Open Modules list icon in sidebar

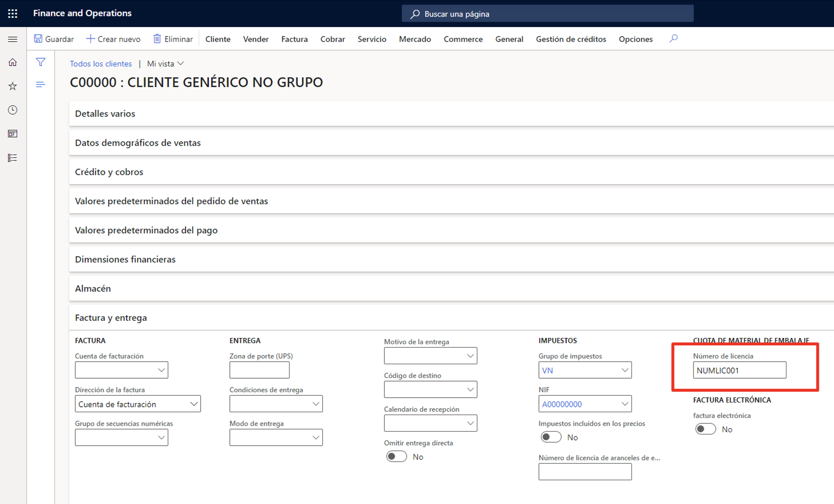[x=13, y=158]
